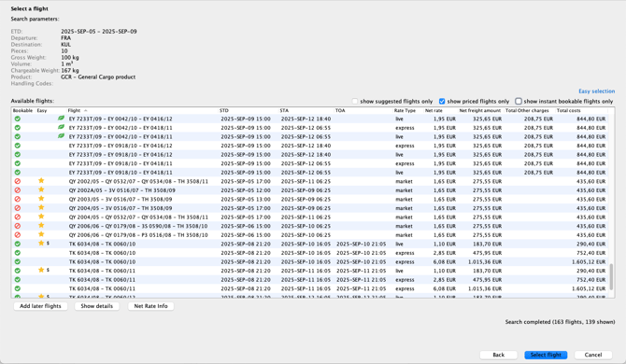Screen dimensions: 626x364
Task: Click easy star for QY 2003/05 flight
Action: pyautogui.click(x=41, y=199)
